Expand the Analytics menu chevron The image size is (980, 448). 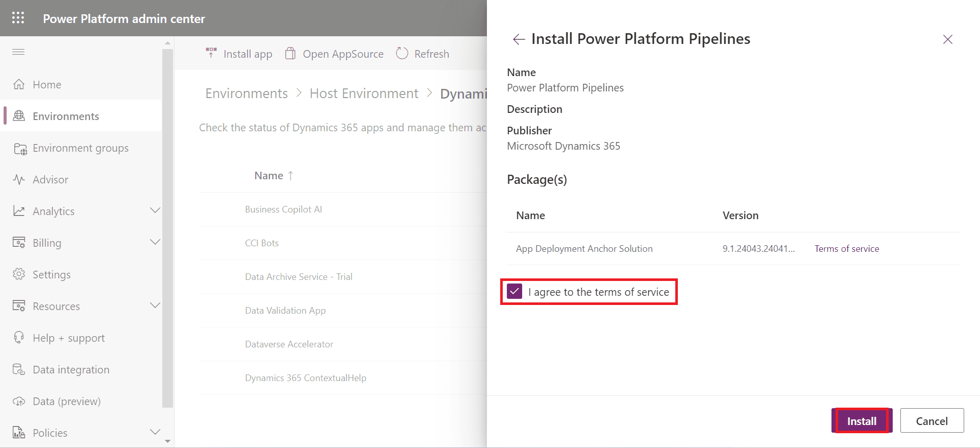point(155,210)
